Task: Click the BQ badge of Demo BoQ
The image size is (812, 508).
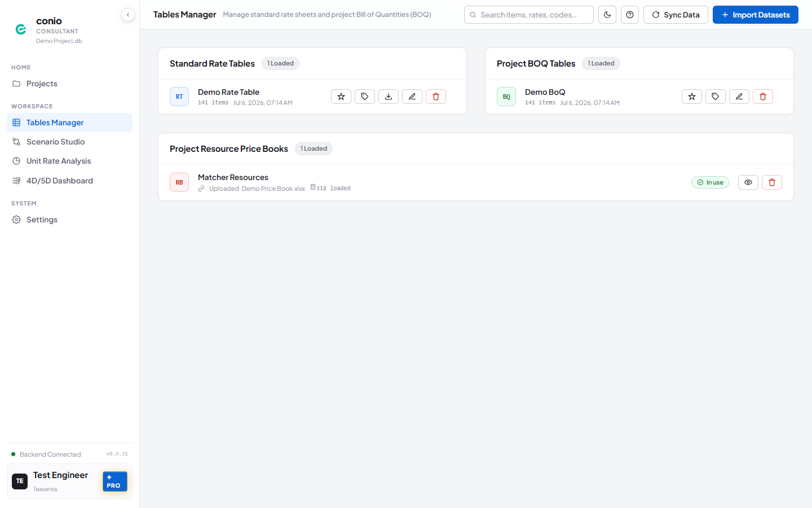Action: click(x=506, y=97)
